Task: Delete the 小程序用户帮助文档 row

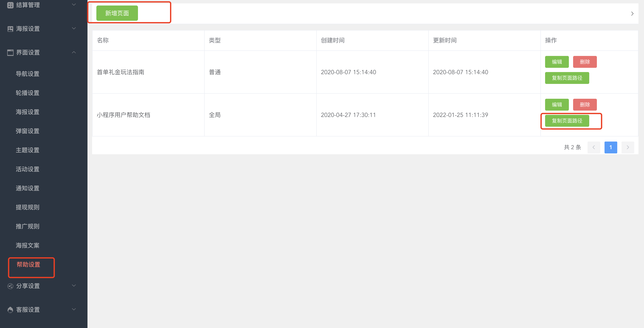Action: pos(585,105)
